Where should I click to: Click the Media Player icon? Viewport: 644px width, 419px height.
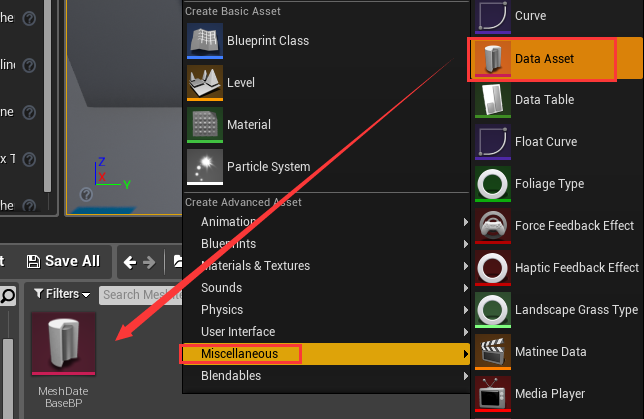(x=493, y=394)
